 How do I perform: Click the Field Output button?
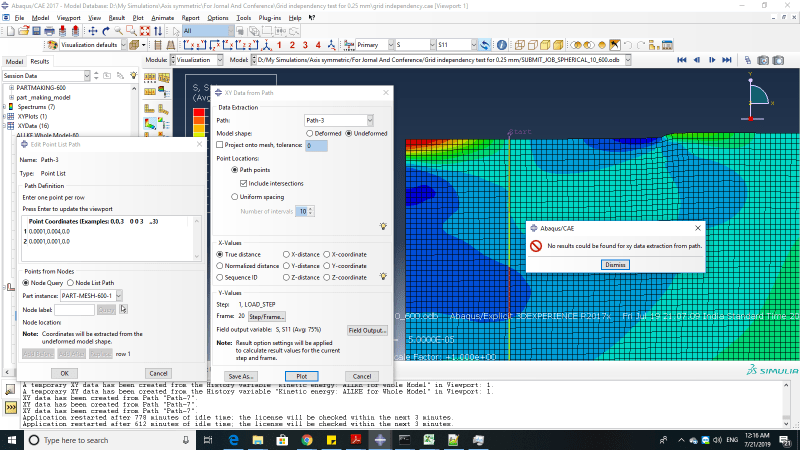[x=367, y=331]
